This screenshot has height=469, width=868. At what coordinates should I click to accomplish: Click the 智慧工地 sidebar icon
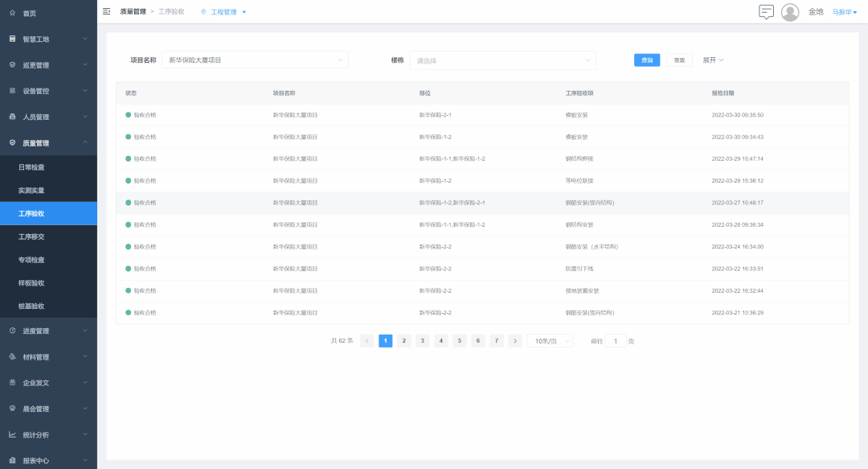tap(12, 39)
